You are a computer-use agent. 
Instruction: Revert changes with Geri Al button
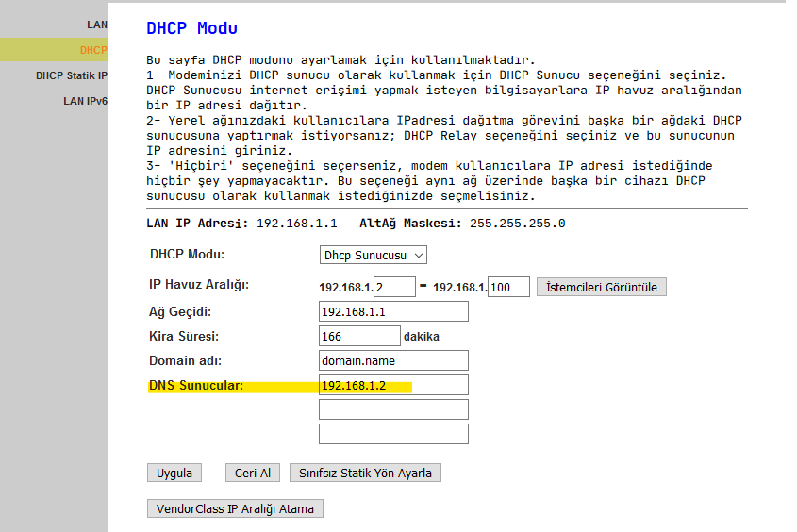(x=253, y=473)
